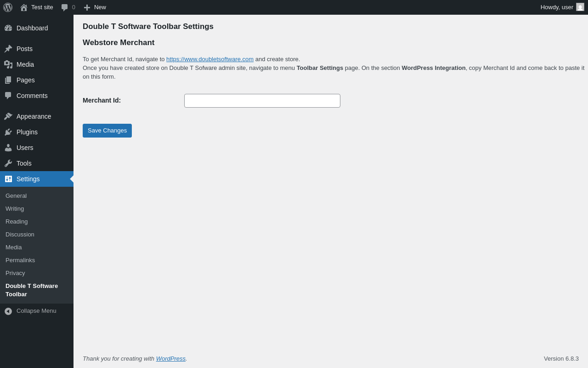Open the Pages menu
Image resolution: width=588 pixels, height=368 pixels.
point(25,80)
